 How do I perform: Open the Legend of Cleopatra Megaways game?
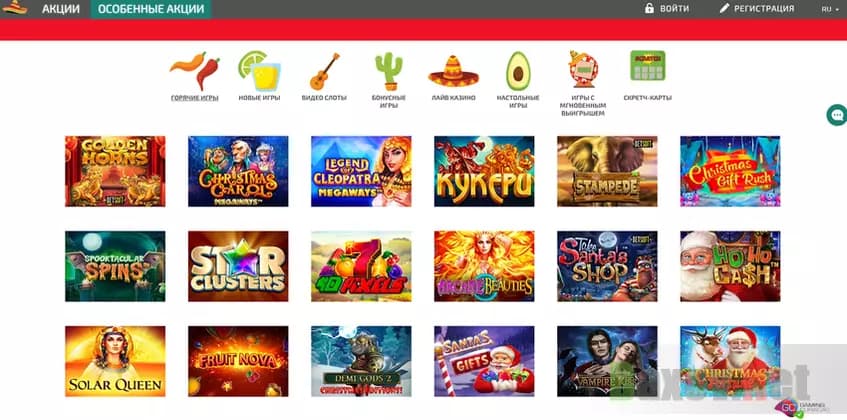click(x=361, y=171)
